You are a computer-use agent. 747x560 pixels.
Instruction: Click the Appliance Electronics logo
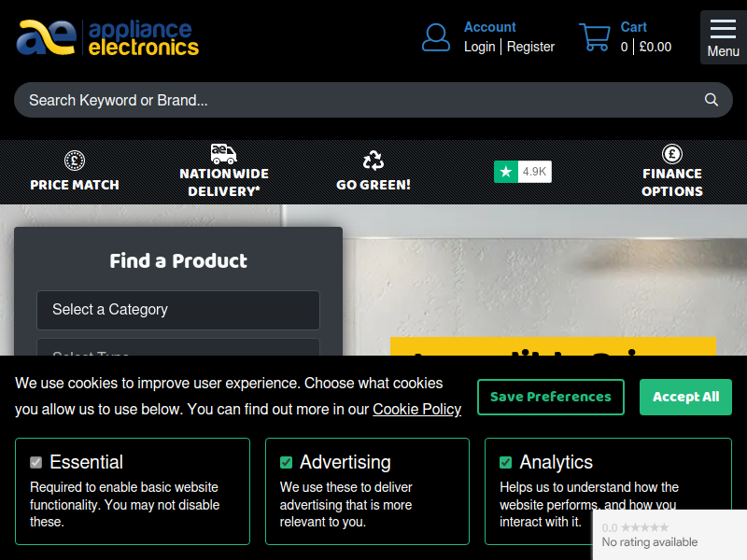(x=107, y=37)
